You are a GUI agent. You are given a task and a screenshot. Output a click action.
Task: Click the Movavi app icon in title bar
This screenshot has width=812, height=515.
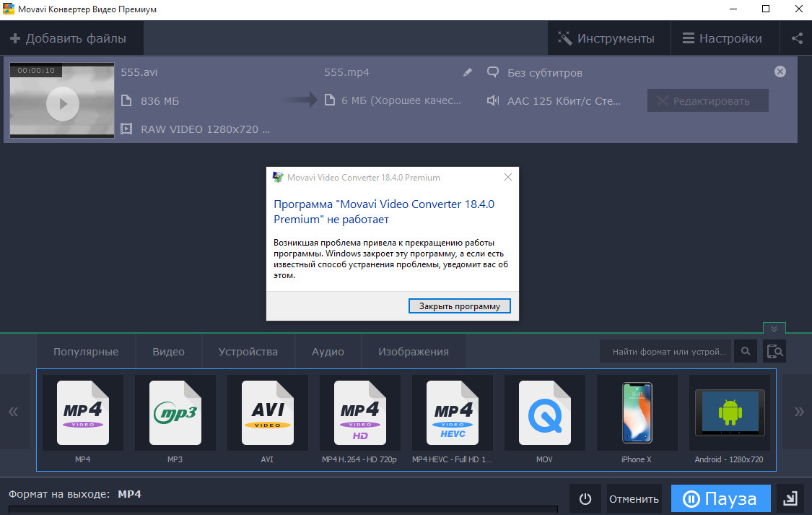point(8,9)
